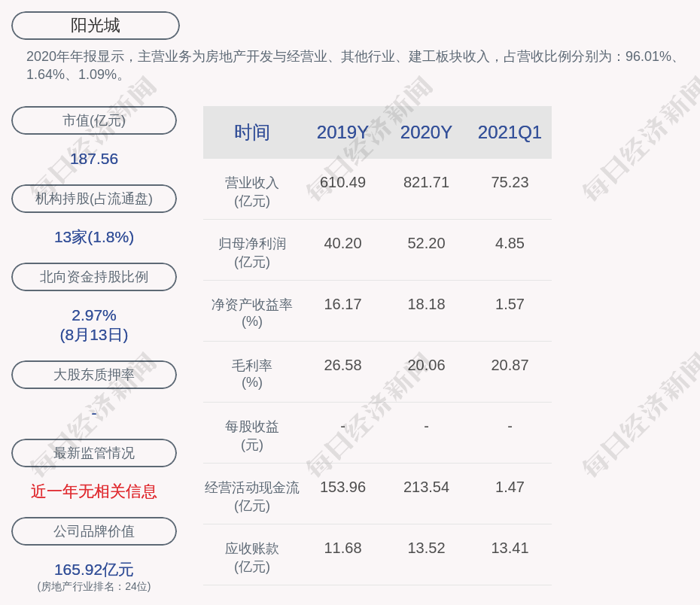
Task: Click receivables value 13.52
Action: (x=426, y=548)
